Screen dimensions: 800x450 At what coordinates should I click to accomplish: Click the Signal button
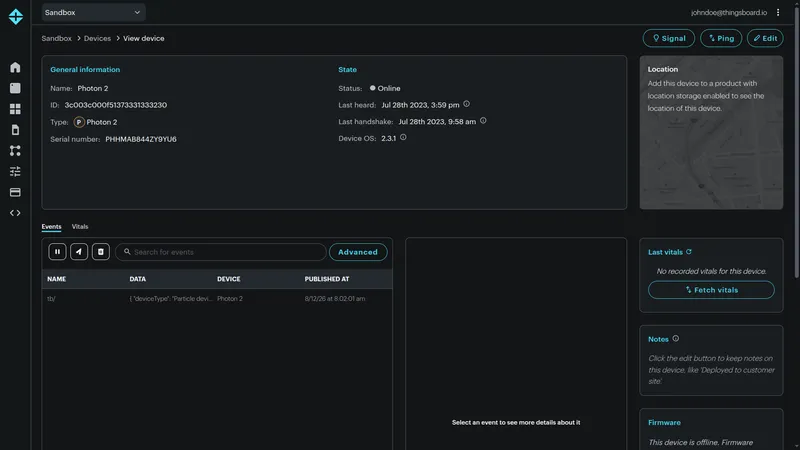pos(668,38)
